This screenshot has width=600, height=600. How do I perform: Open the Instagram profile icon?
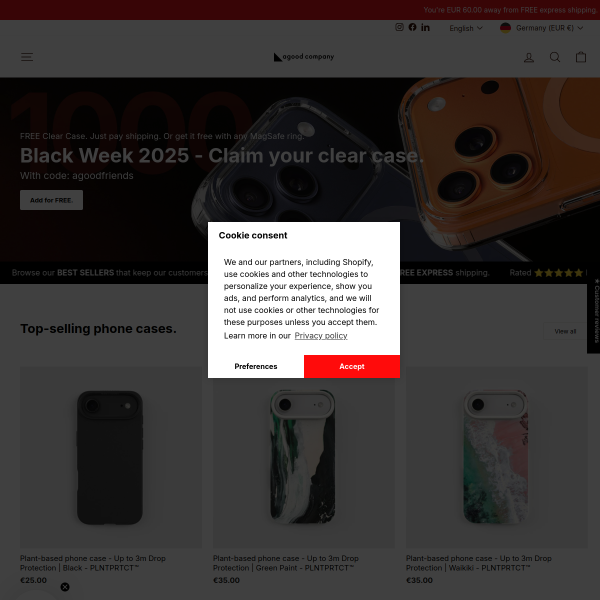tap(399, 27)
